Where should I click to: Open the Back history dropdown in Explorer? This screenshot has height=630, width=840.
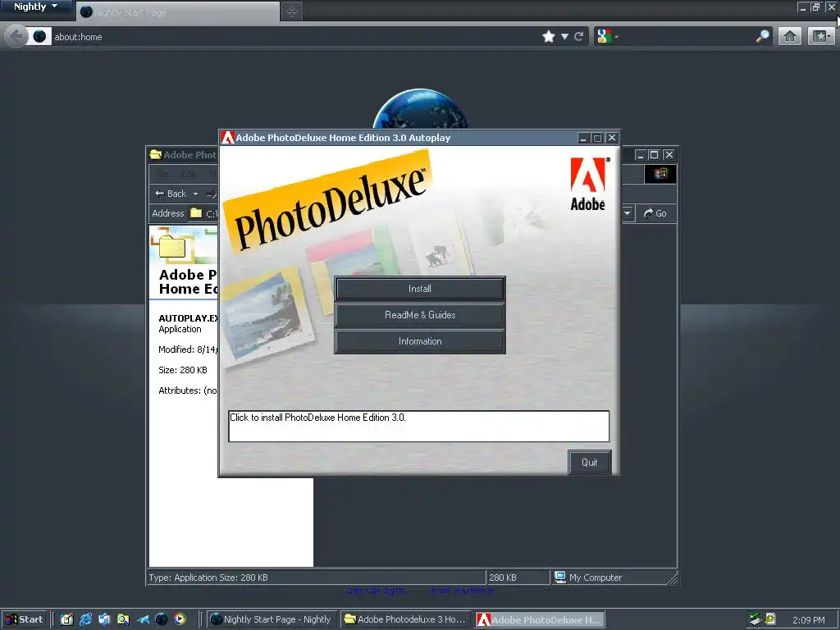pyautogui.click(x=195, y=194)
